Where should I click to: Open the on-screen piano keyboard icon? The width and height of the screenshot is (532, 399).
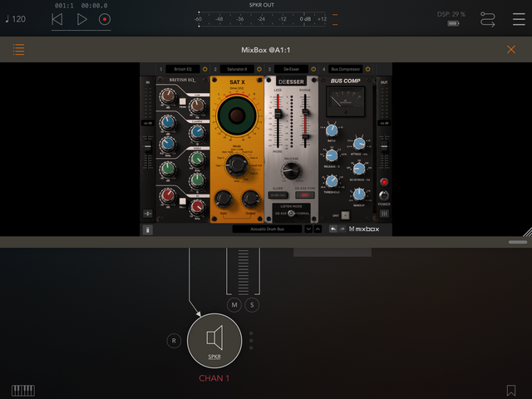(23, 391)
